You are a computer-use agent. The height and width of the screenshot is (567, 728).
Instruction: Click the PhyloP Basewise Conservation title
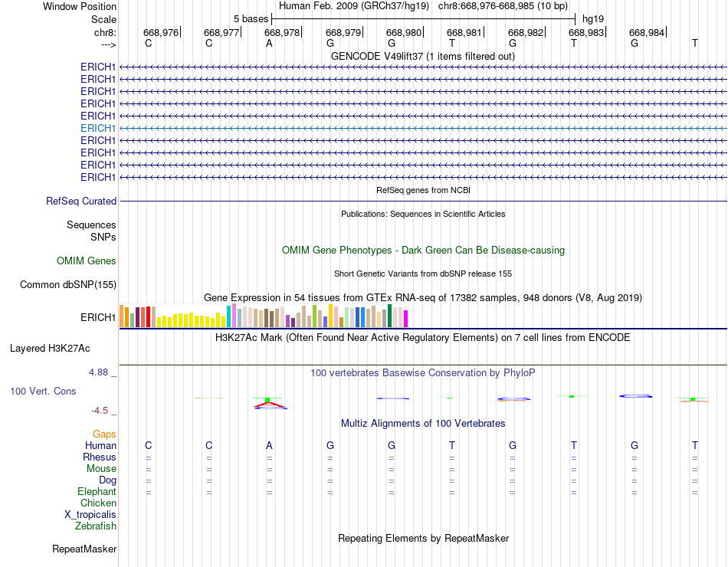click(x=423, y=373)
